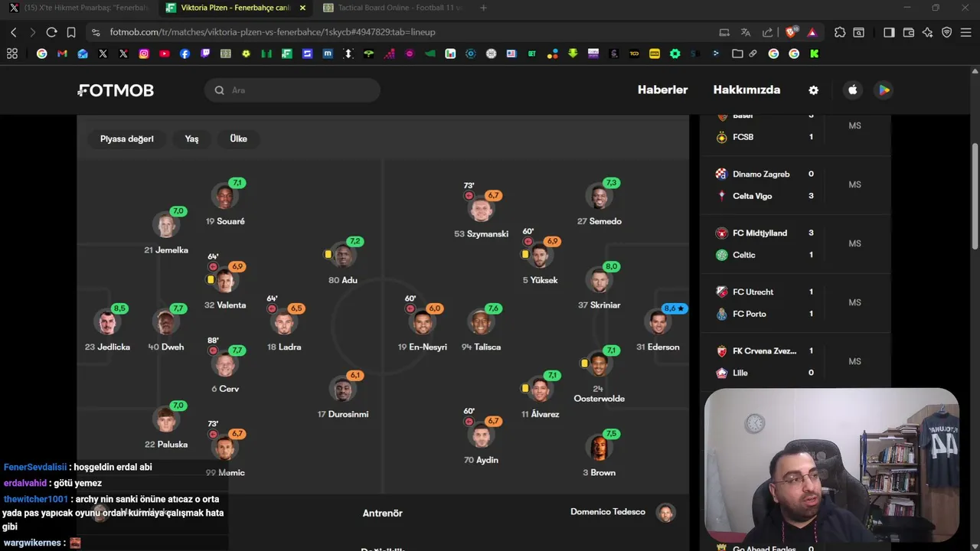Open the FC Utrecht vs FC Porto match
Viewport: 980px width, 551px height.
795,303
